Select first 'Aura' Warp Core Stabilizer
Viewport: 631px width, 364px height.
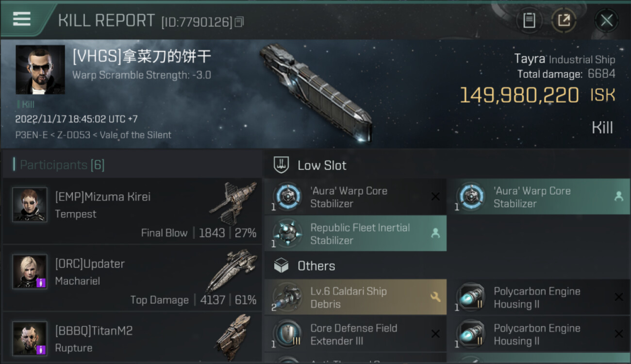click(355, 197)
